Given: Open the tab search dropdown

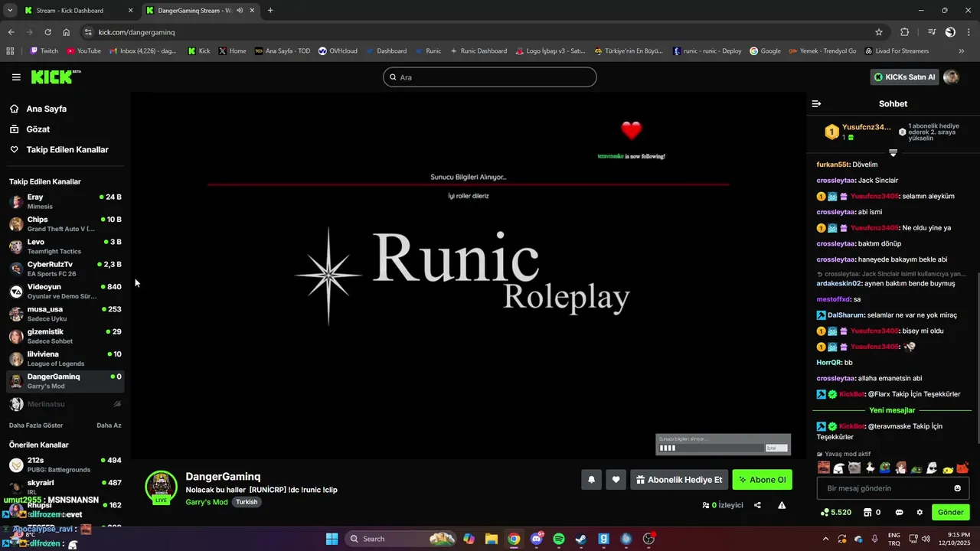Looking at the screenshot, I should [x=10, y=11].
